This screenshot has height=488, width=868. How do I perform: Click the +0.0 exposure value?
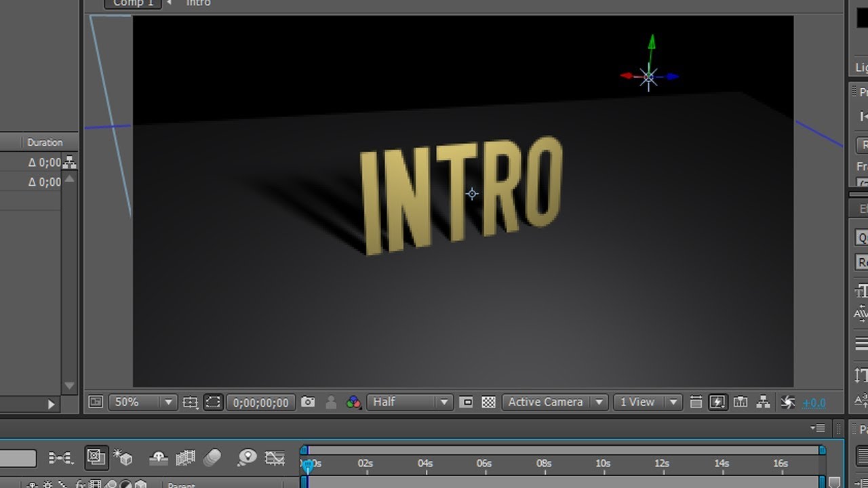click(814, 403)
